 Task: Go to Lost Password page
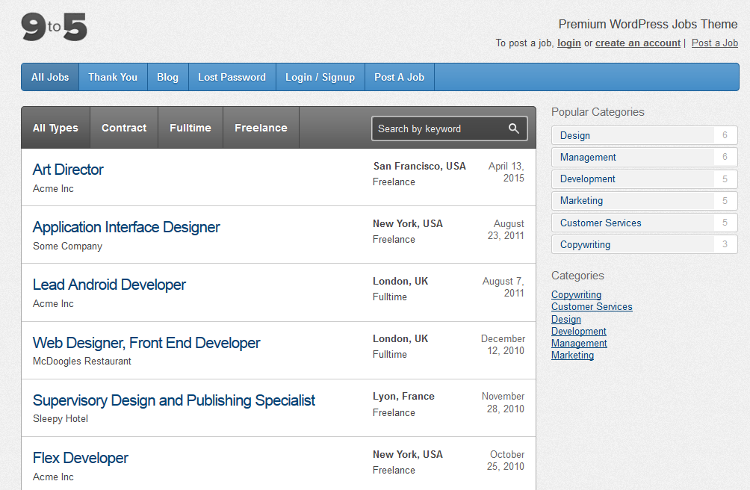tap(232, 77)
